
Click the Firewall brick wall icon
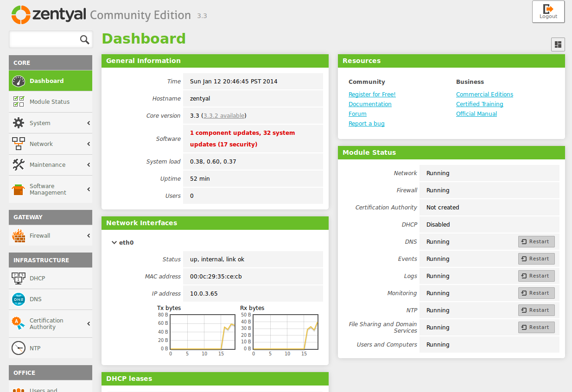click(19, 235)
